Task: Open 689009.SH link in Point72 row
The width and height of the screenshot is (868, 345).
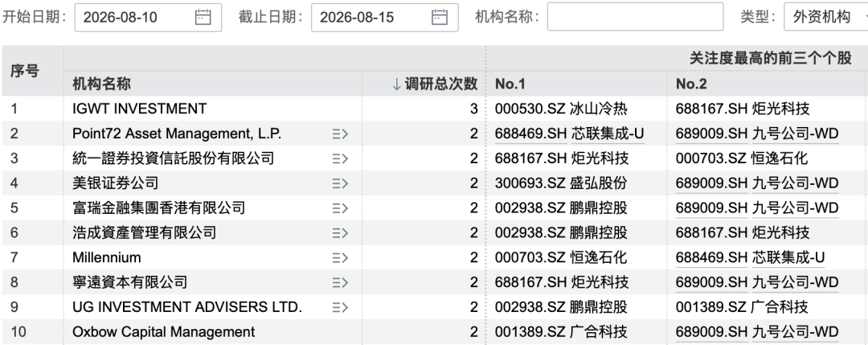Action: coord(711,134)
